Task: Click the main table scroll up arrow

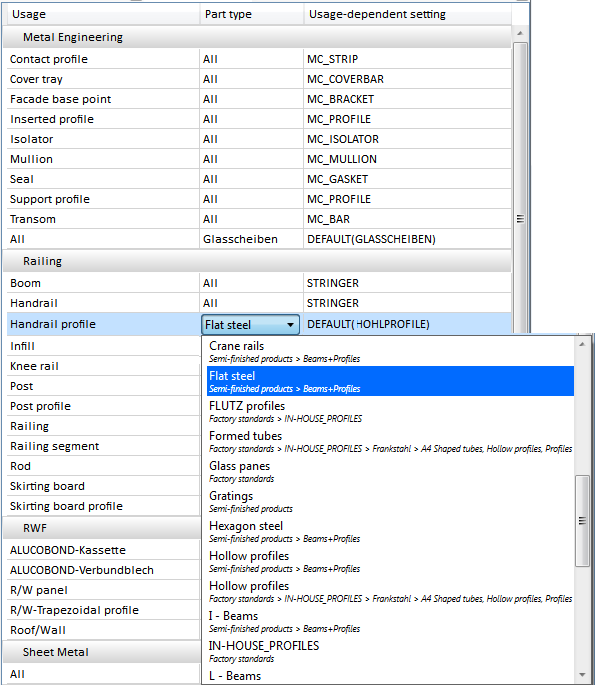Action: click(x=520, y=33)
